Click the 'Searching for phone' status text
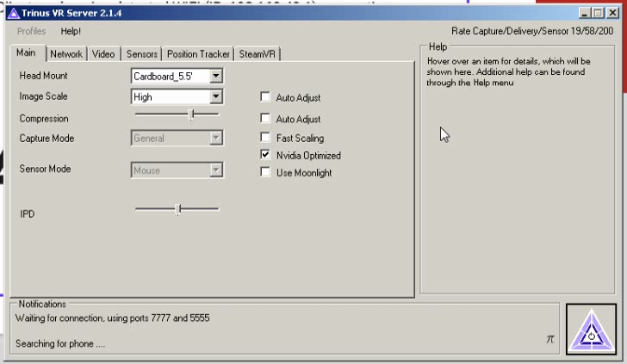This screenshot has height=364, width=627. pyautogui.click(x=60, y=343)
